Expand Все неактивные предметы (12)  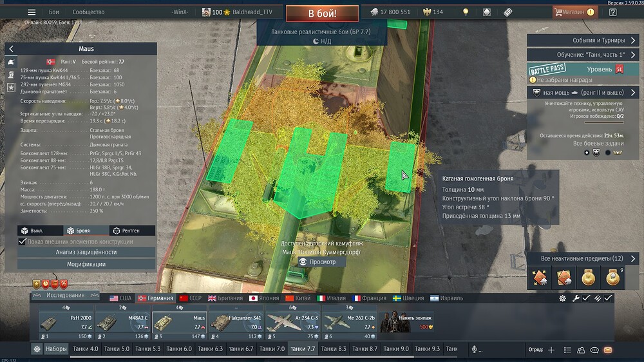click(x=583, y=258)
